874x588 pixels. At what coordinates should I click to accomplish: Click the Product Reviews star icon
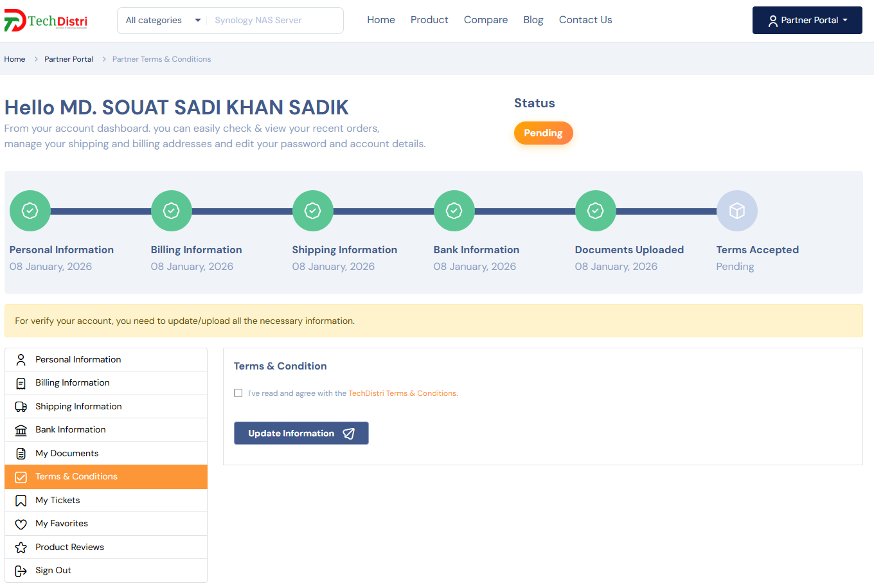(21, 548)
